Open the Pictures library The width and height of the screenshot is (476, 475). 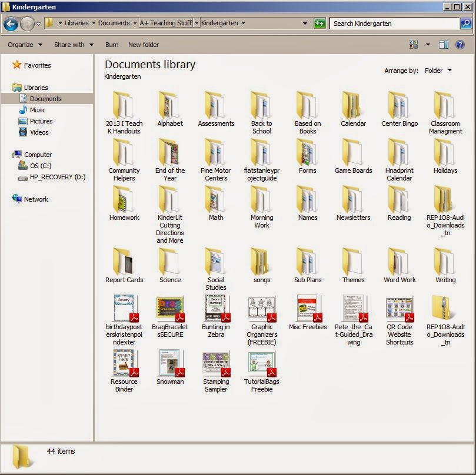click(x=39, y=122)
